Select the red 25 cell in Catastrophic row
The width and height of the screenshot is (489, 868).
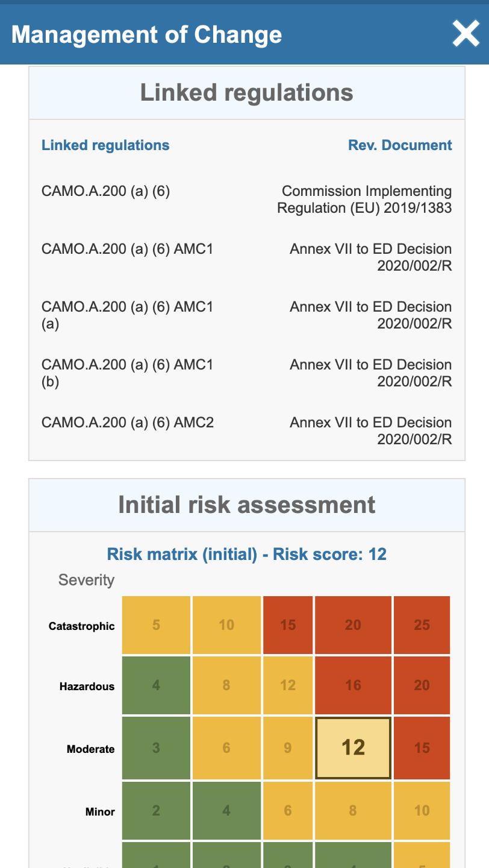tap(422, 625)
